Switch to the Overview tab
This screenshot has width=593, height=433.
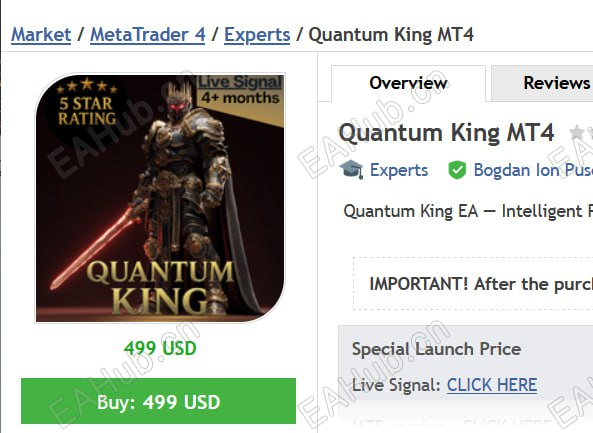[408, 83]
